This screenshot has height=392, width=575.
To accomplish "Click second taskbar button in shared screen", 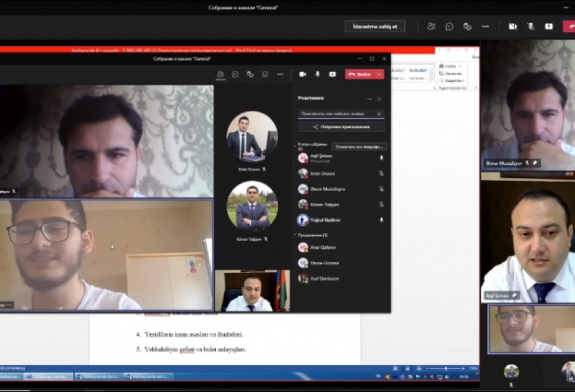I will tap(49, 376).
